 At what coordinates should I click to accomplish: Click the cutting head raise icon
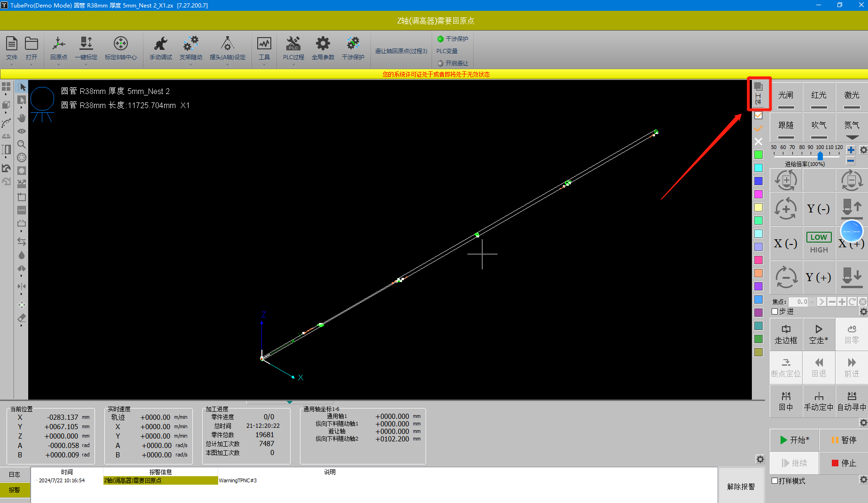coord(852,208)
